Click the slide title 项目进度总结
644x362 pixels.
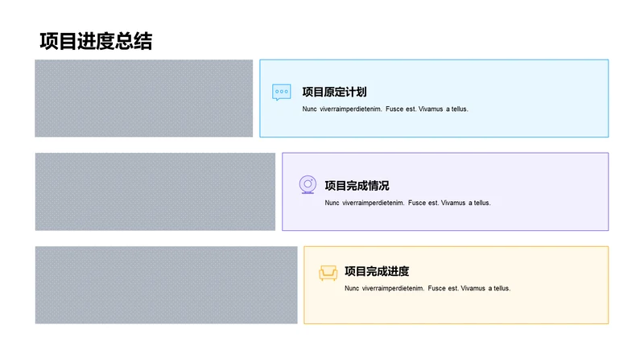[x=96, y=41]
